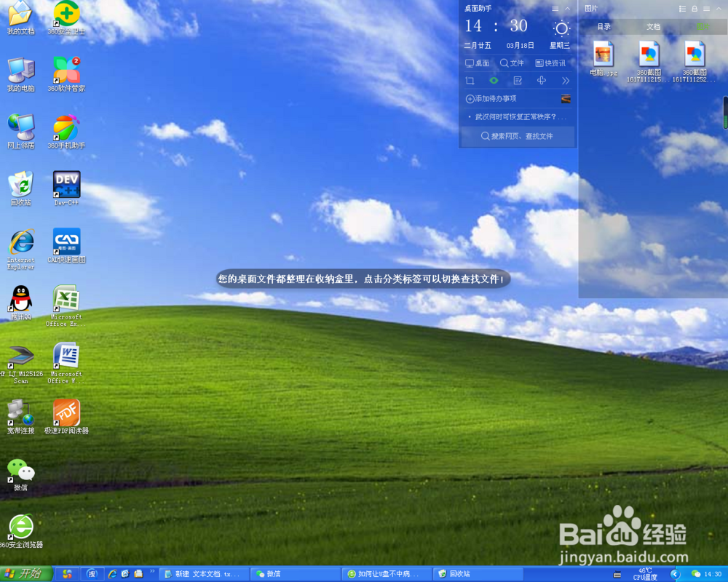
Task: Click the weather sun icon
Action: (561, 28)
